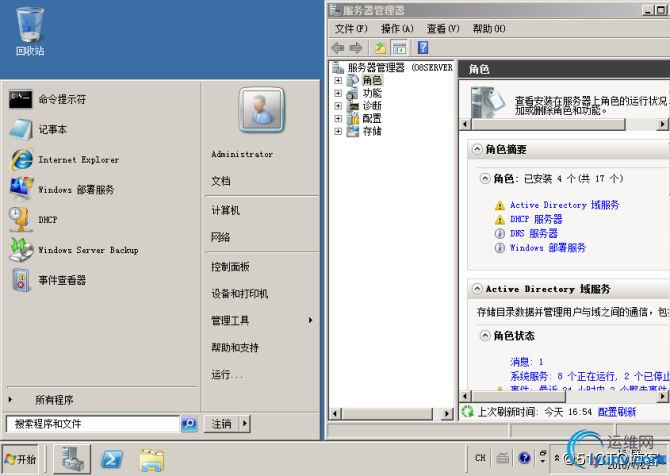Click in the 搜索程序和文件 search box
This screenshot has width=670, height=476.
point(93,424)
